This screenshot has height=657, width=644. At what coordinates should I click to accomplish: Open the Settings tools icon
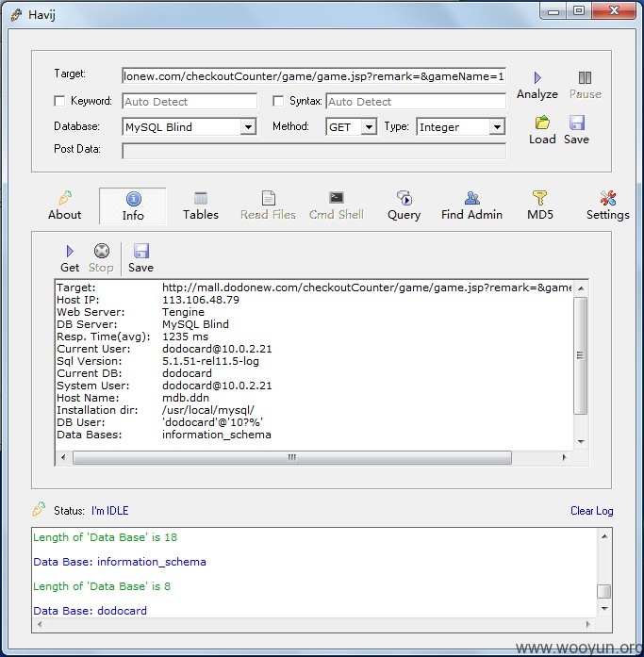click(607, 198)
